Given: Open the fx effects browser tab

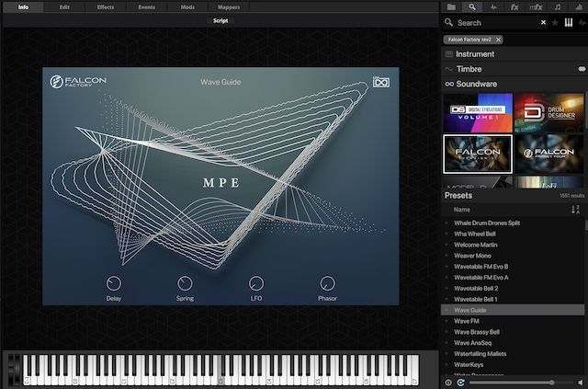Looking at the screenshot, I should 514,6.
